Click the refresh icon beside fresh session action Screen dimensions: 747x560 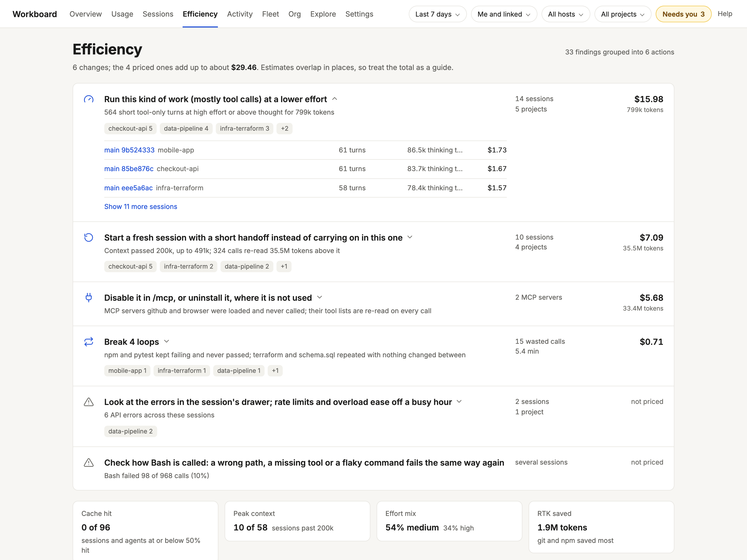point(88,238)
